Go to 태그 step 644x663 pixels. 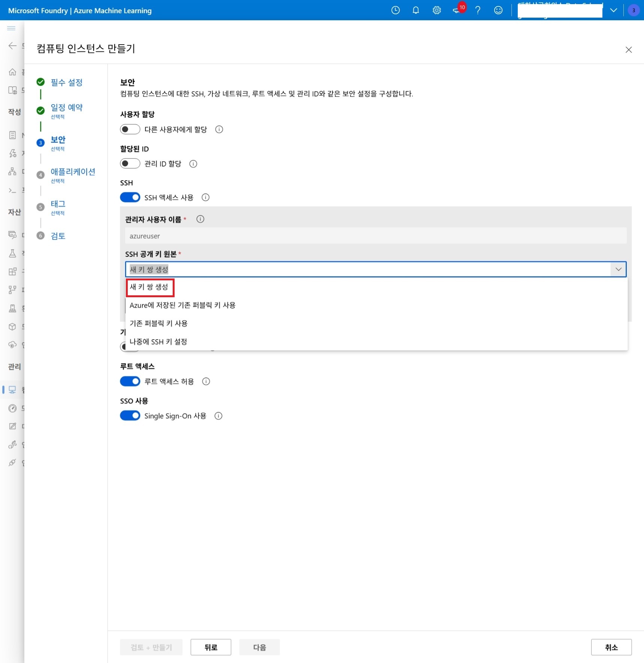(x=58, y=204)
